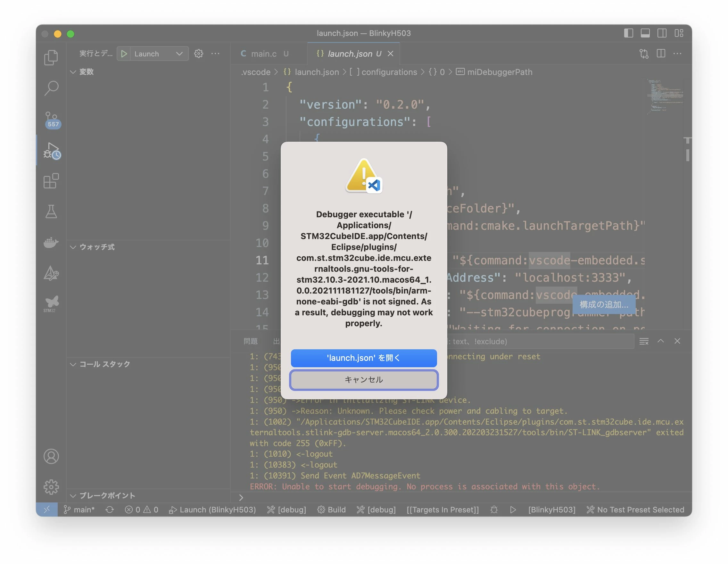728x564 pixels.
Task: Click the main* branch in status bar
Action: [79, 510]
